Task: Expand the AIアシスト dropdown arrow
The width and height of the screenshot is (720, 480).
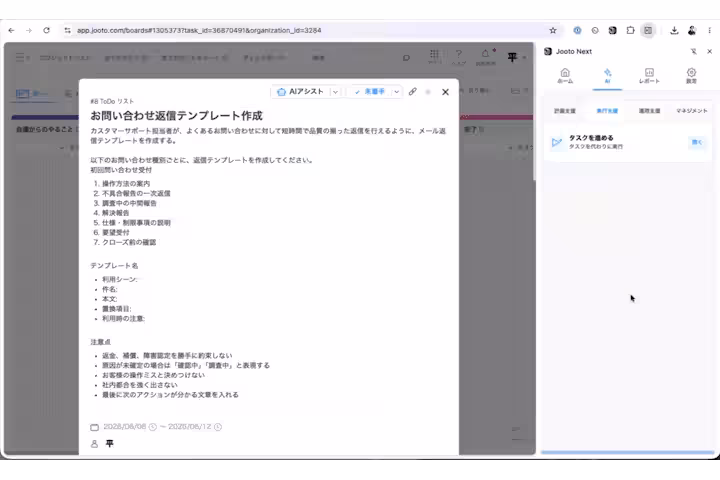Action: (x=336, y=92)
